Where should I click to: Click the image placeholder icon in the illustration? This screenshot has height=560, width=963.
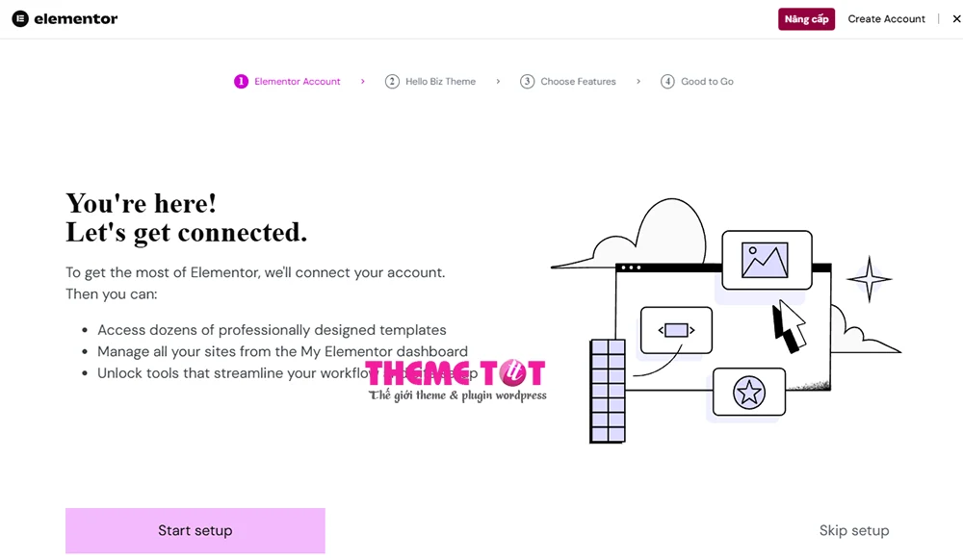766,260
